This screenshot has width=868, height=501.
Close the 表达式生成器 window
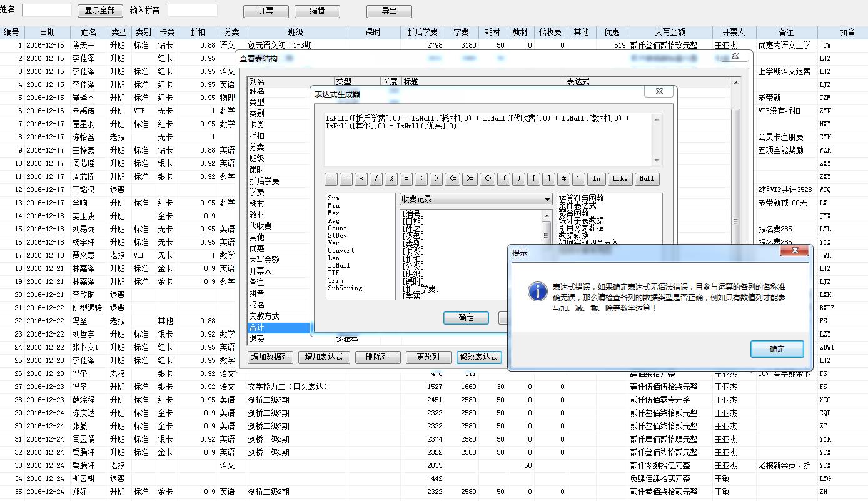click(659, 91)
